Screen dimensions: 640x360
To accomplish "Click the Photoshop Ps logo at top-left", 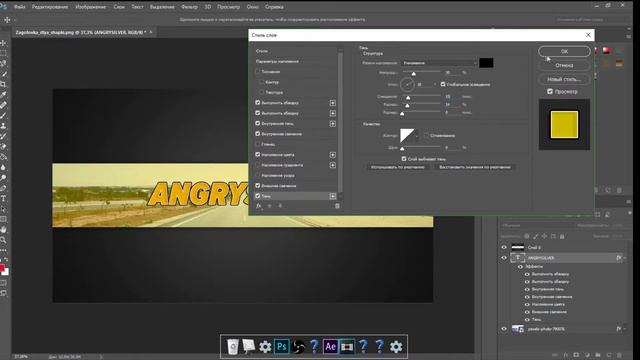I will (4, 7).
